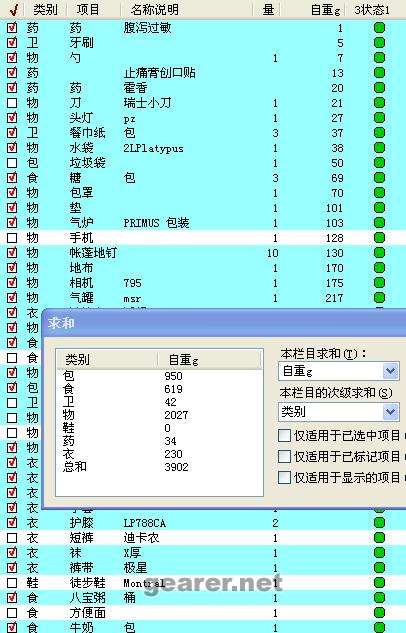This screenshot has height=633, width=406.
Task: Uncheck the 头灯 row checkbox
Action: coord(12,118)
